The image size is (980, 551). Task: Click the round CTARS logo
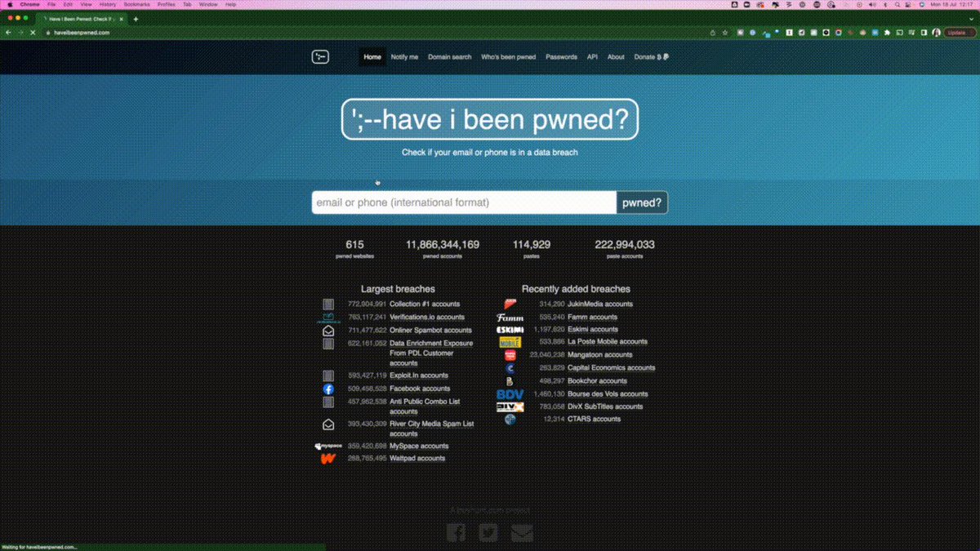coord(510,420)
